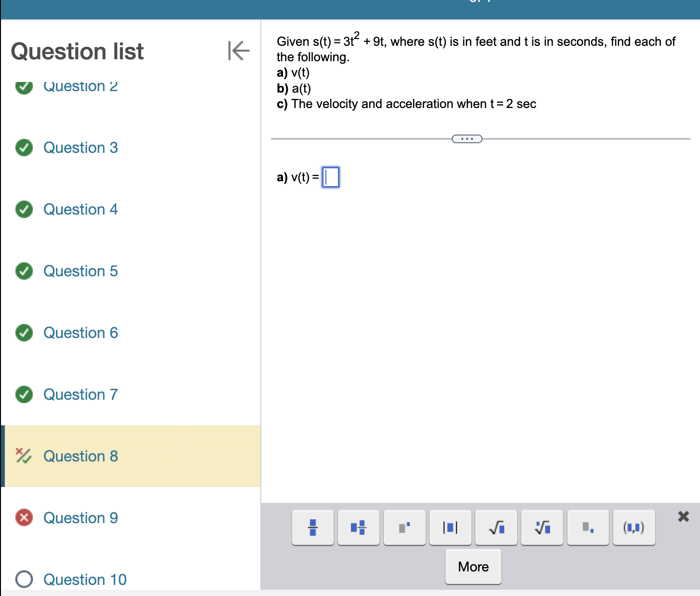Open Question 7 from the list

click(80, 394)
